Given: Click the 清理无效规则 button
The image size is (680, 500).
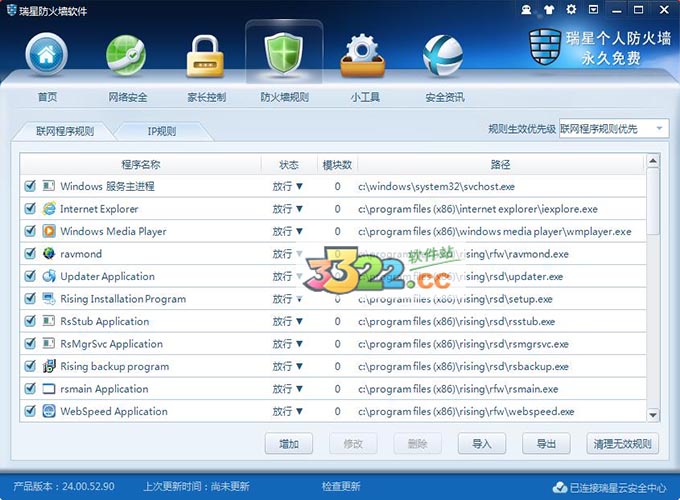Looking at the screenshot, I should pyautogui.click(x=622, y=444).
